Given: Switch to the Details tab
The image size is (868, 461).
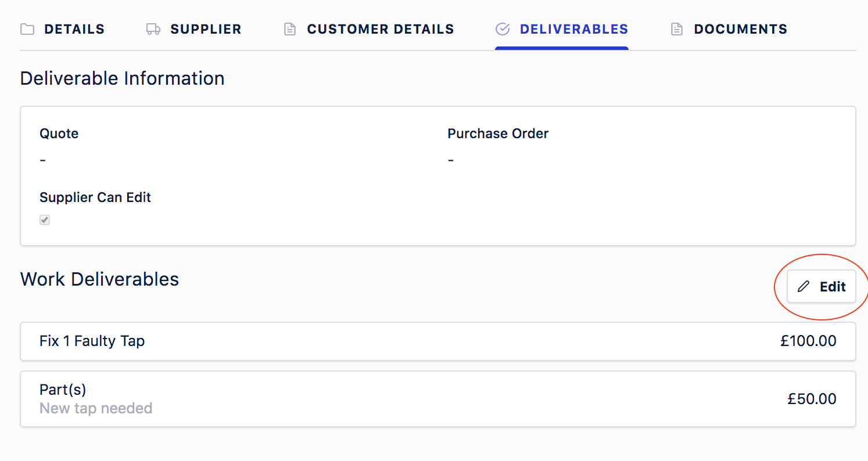Looking at the screenshot, I should (62, 29).
